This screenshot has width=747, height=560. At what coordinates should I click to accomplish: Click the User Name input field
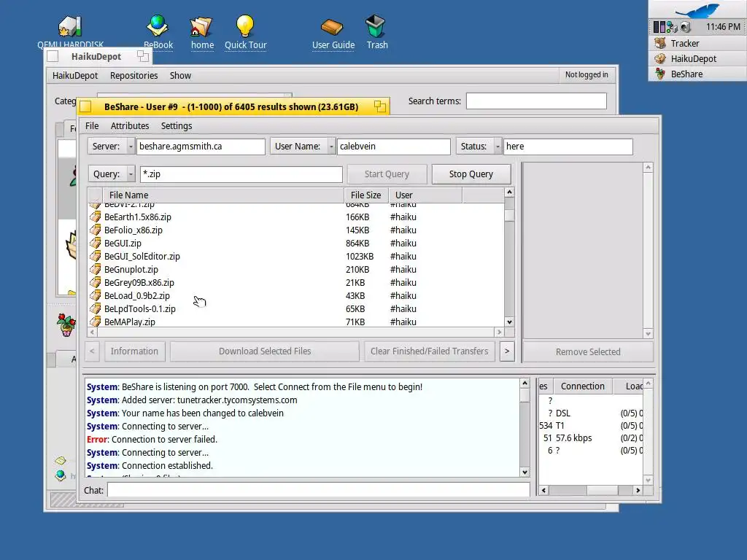click(x=393, y=147)
